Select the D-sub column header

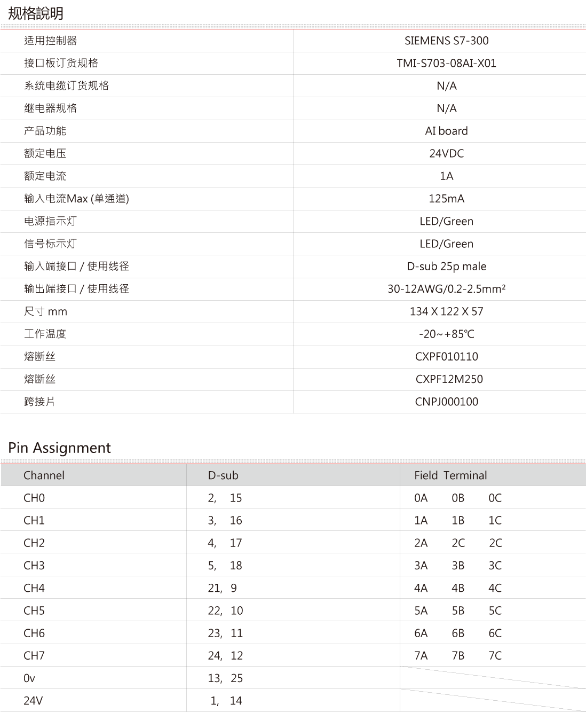[223, 475]
